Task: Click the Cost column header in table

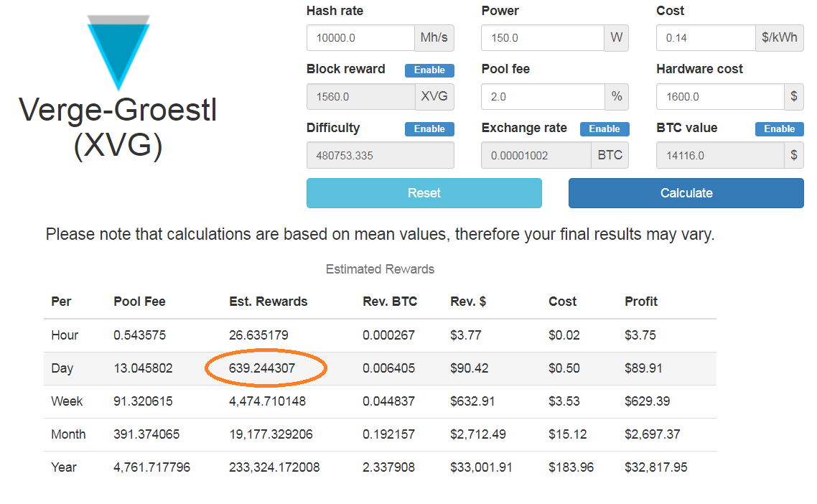Action: tap(562, 302)
